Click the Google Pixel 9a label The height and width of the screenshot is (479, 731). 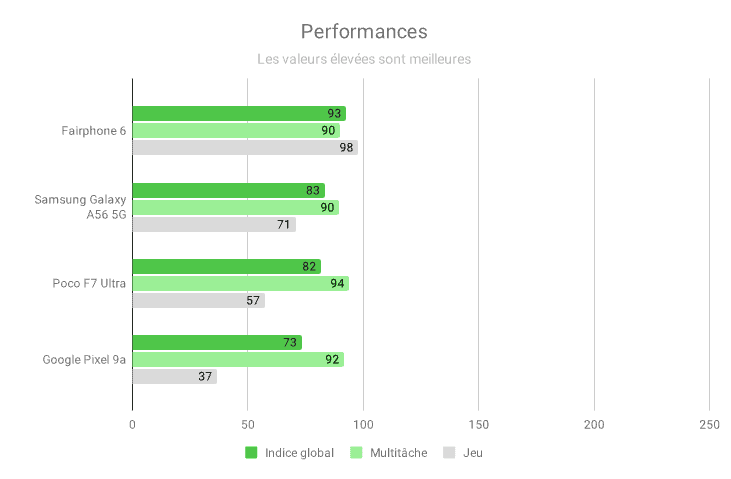tap(84, 359)
